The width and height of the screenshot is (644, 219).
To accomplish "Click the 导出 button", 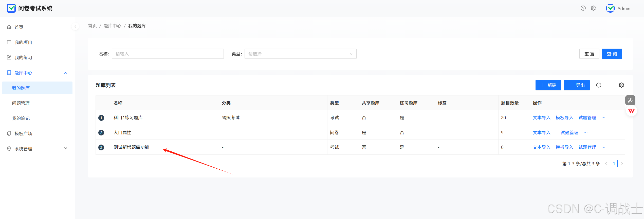I will pos(577,85).
